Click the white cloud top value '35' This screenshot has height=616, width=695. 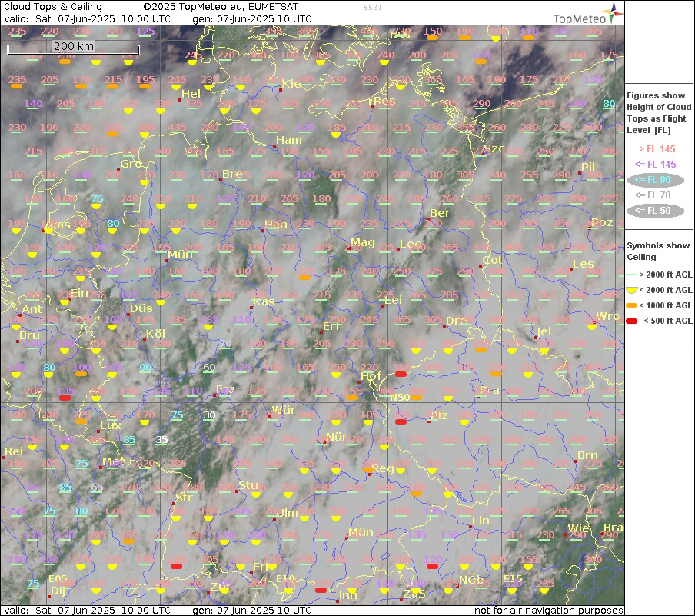[x=161, y=439]
